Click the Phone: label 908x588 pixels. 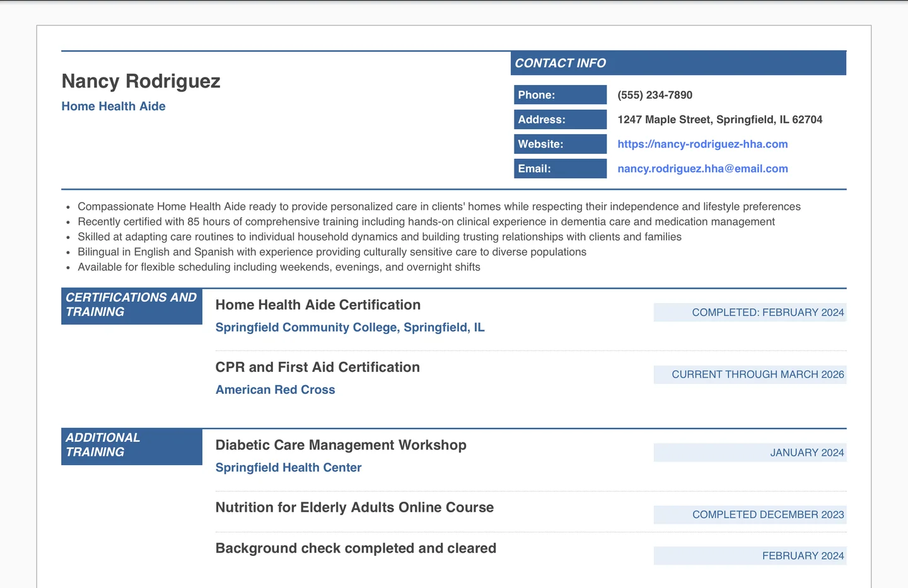tap(560, 95)
